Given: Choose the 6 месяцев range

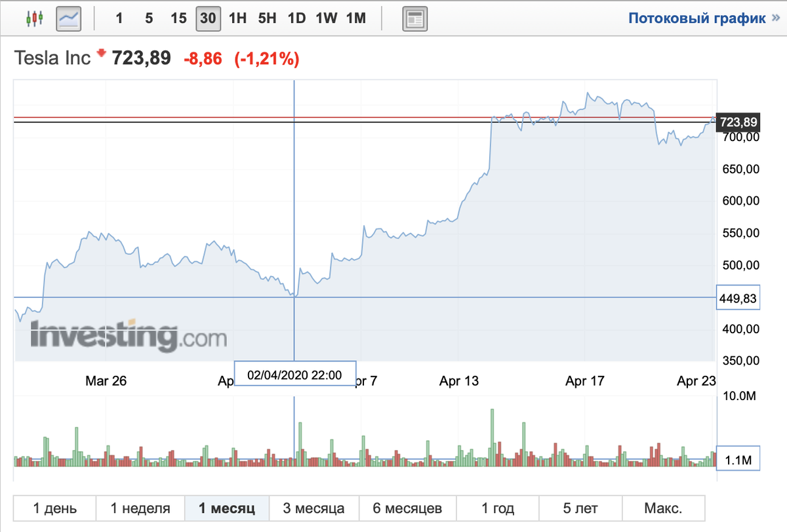Looking at the screenshot, I should click(x=408, y=508).
